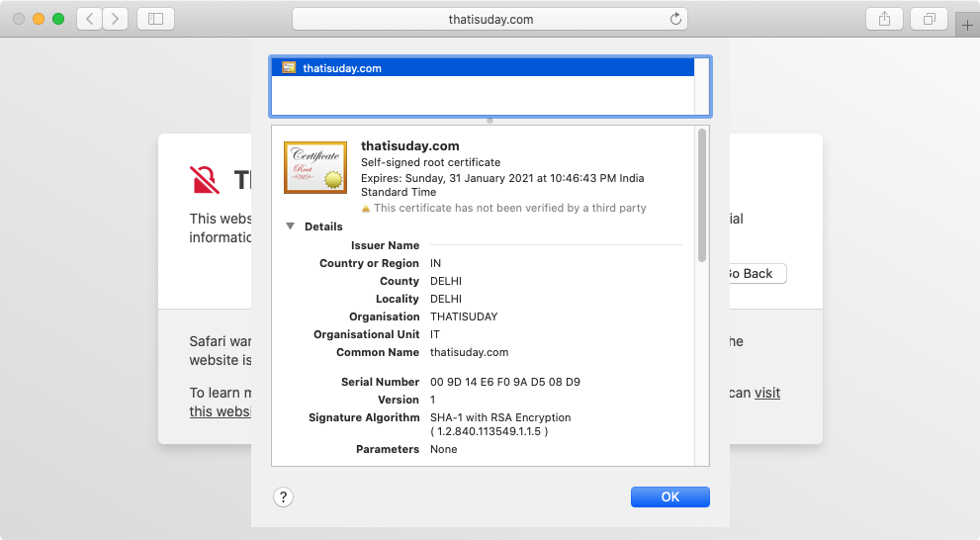Follow the visit link on the warning page
The image size is (980, 540).
tap(766, 393)
